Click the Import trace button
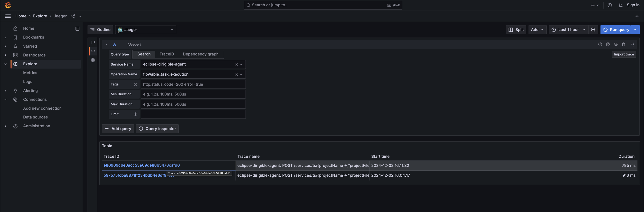Image resolution: width=644 pixels, height=212 pixels. click(624, 54)
